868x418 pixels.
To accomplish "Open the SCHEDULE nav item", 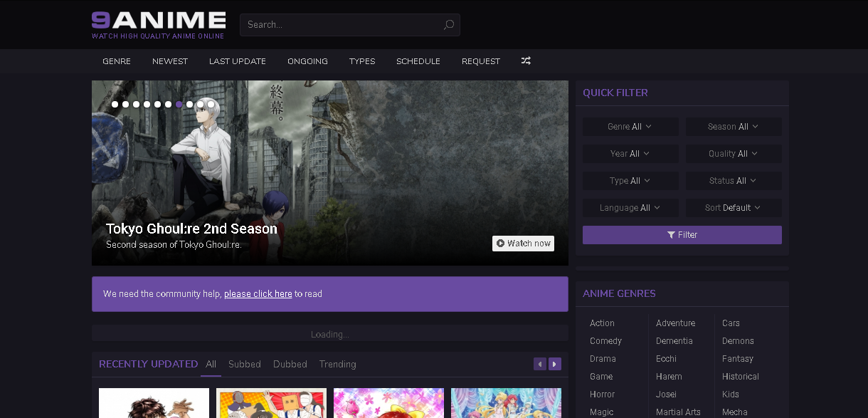I will point(418,61).
